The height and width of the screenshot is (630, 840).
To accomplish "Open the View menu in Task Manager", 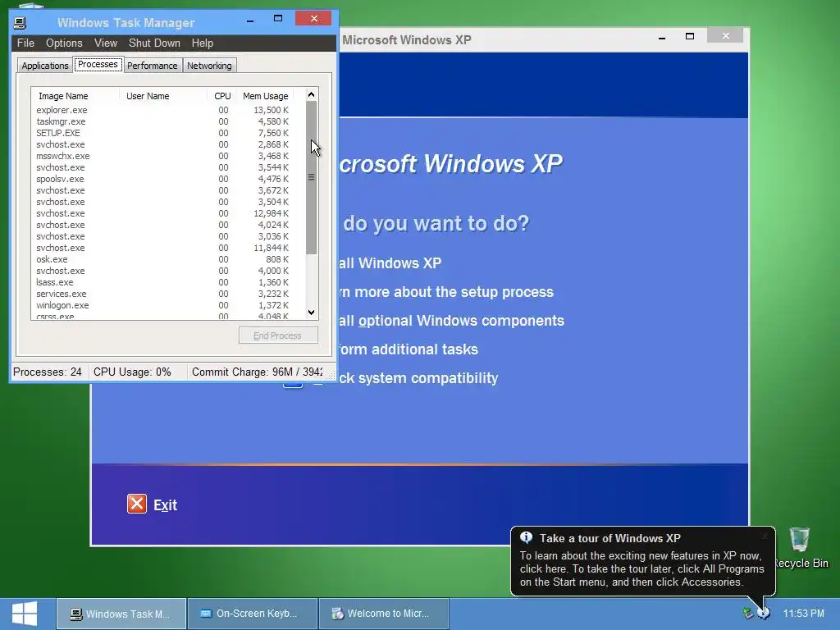I will click(106, 43).
